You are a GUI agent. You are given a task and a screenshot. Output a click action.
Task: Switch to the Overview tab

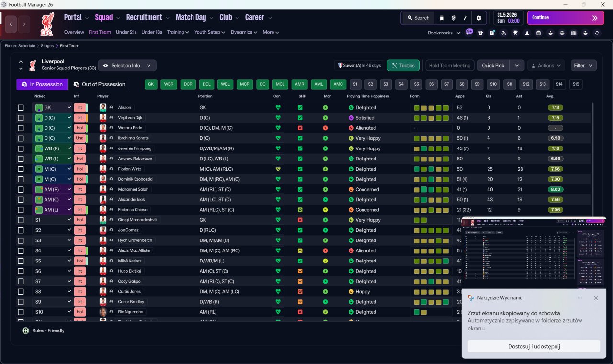74,32
